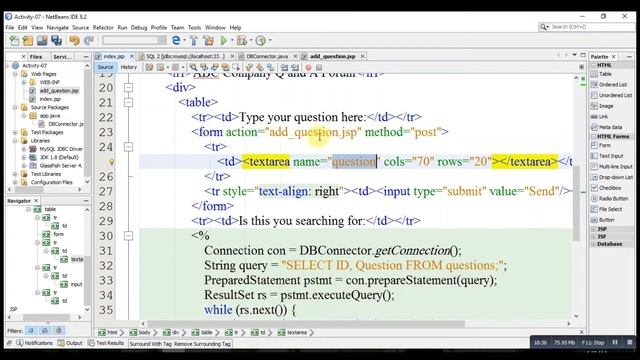Click the Save All toolbar icon
The width and height of the screenshot is (640, 360).
pos(56,40)
